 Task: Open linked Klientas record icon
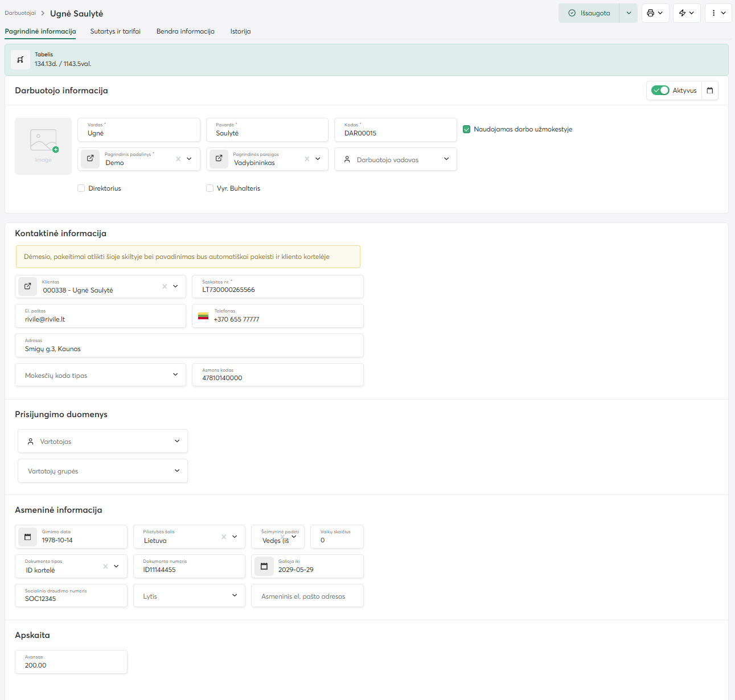pos(27,286)
